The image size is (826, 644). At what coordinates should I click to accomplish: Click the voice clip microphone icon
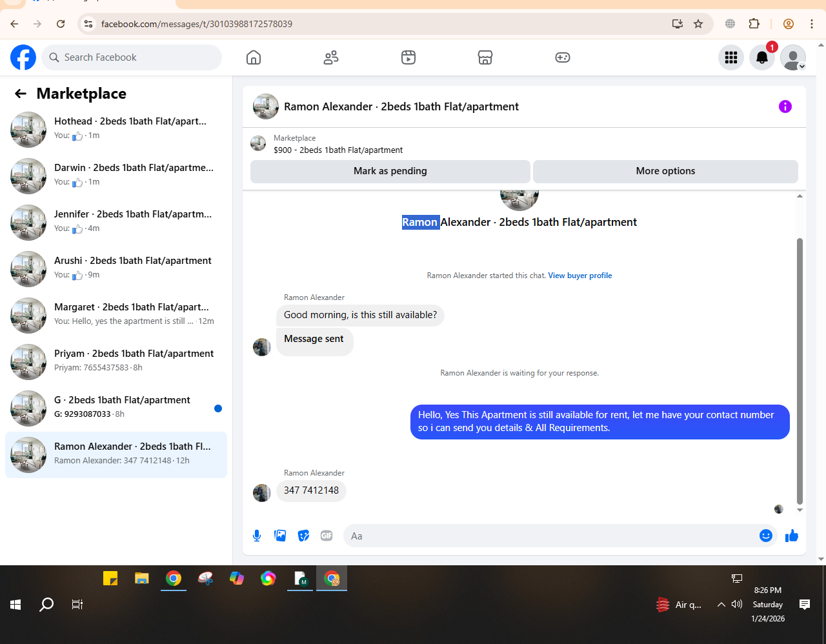point(257,536)
